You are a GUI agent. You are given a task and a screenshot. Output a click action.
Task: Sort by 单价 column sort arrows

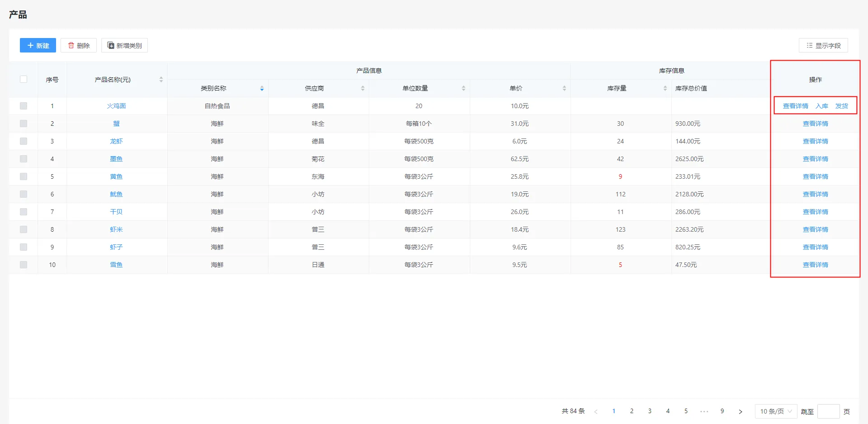tap(564, 88)
